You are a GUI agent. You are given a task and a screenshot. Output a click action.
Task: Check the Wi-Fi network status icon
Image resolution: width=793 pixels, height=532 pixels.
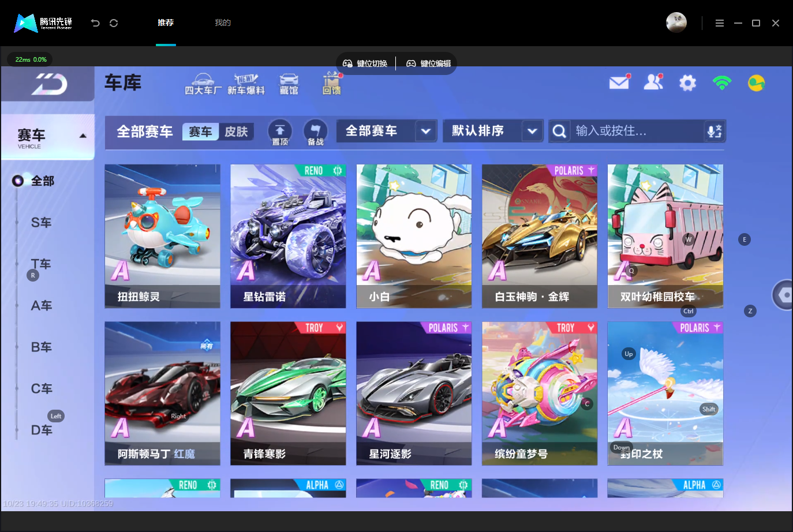[x=722, y=83]
